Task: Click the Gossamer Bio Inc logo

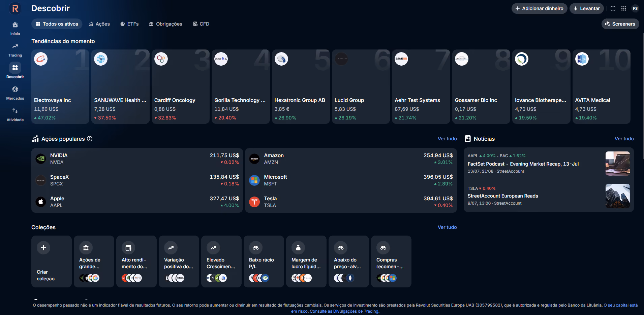Action: [x=462, y=59]
